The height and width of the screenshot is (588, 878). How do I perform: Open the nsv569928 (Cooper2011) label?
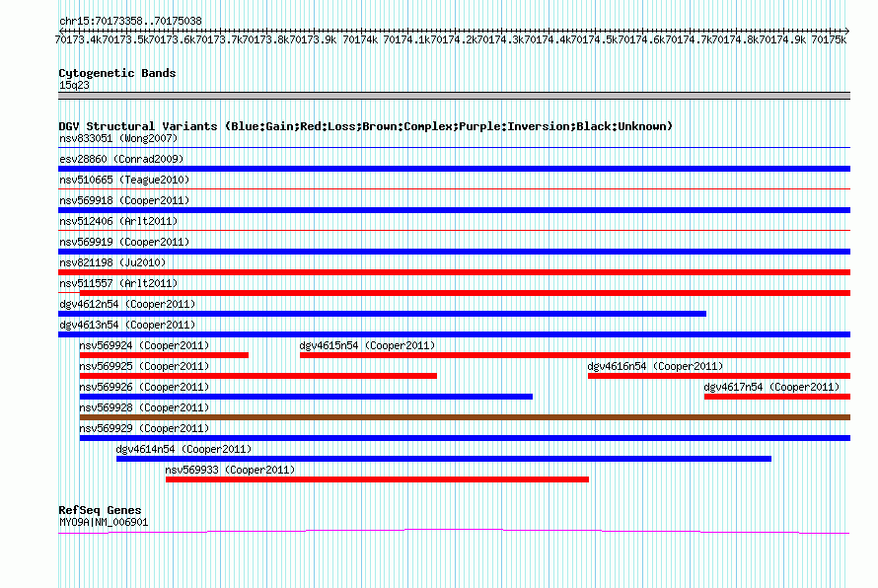[144, 407]
